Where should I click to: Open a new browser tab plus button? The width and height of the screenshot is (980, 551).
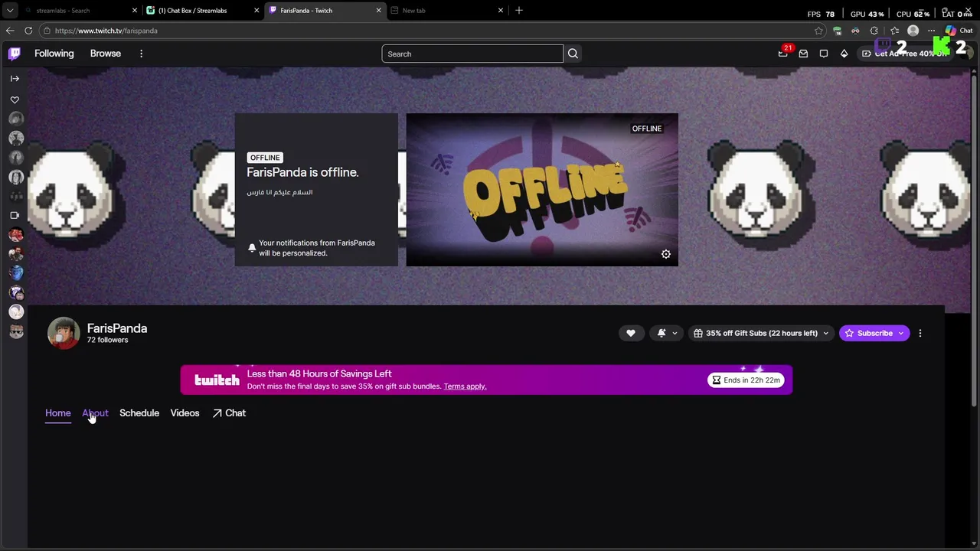519,11
